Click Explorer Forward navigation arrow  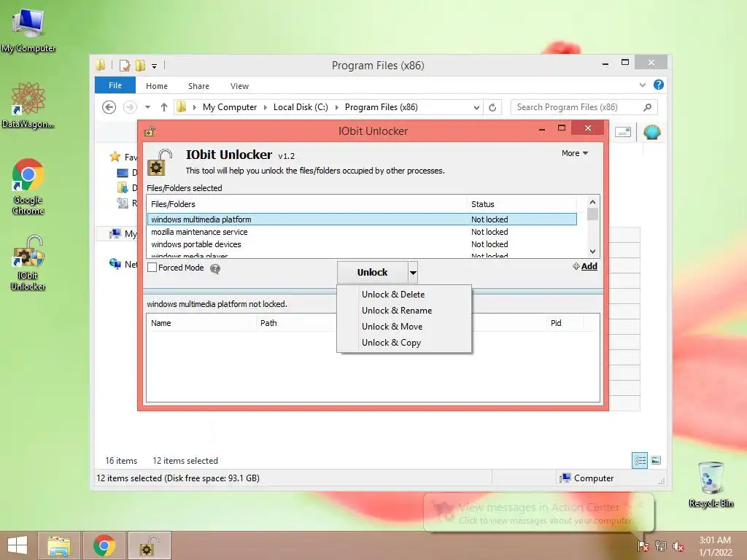click(130, 107)
